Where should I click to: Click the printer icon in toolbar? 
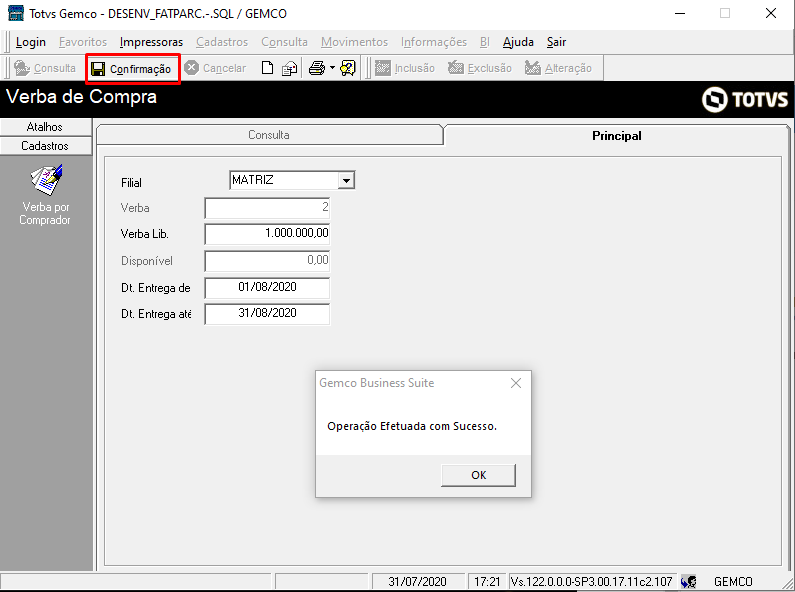[317, 68]
